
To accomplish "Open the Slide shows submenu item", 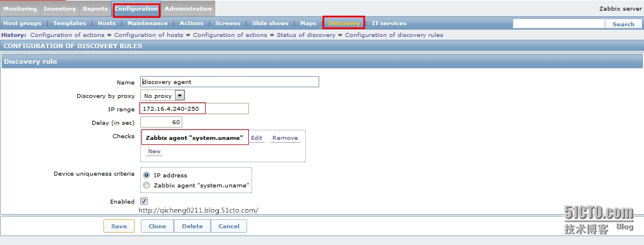I will pos(270,23).
